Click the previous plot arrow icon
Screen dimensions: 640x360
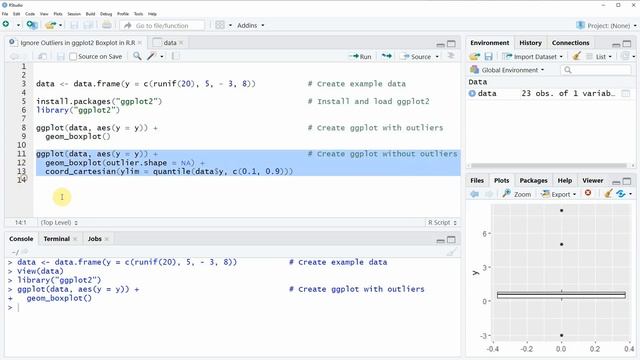tap(474, 194)
